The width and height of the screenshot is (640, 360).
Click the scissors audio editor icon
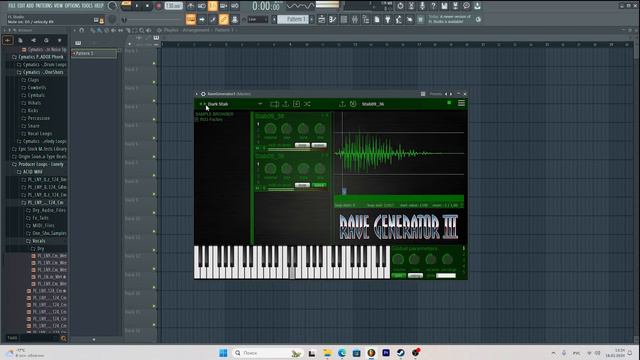click(411, 6)
